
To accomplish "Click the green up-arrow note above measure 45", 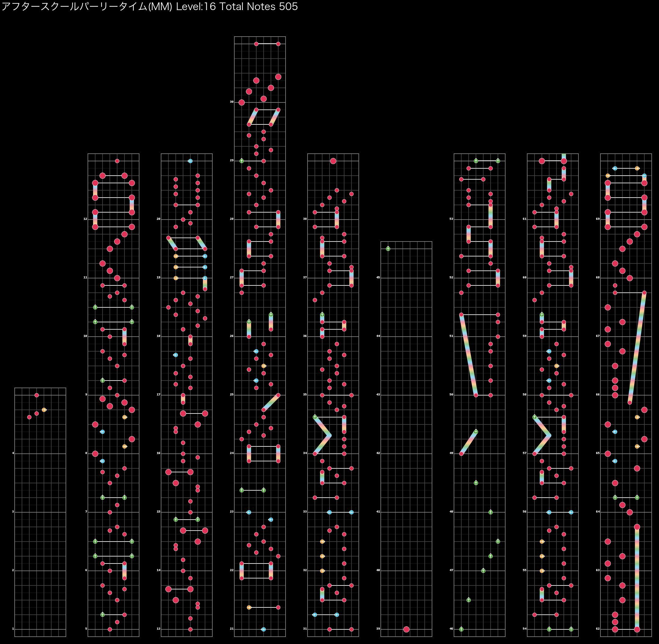I will pyautogui.click(x=388, y=249).
